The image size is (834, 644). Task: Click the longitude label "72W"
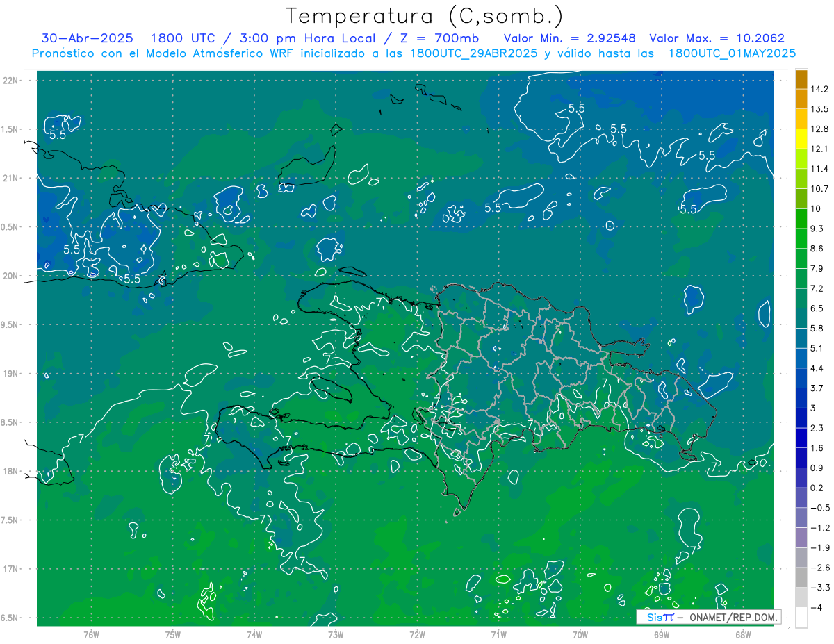pos(417,634)
